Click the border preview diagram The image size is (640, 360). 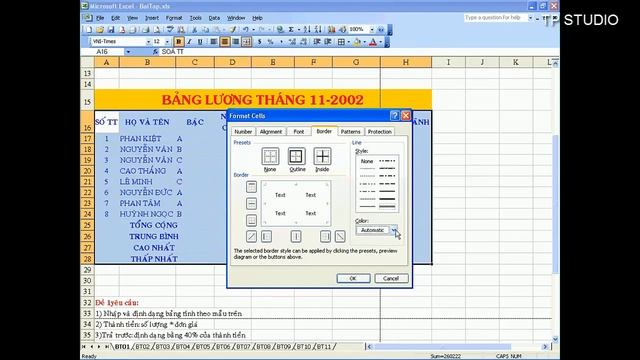point(296,204)
